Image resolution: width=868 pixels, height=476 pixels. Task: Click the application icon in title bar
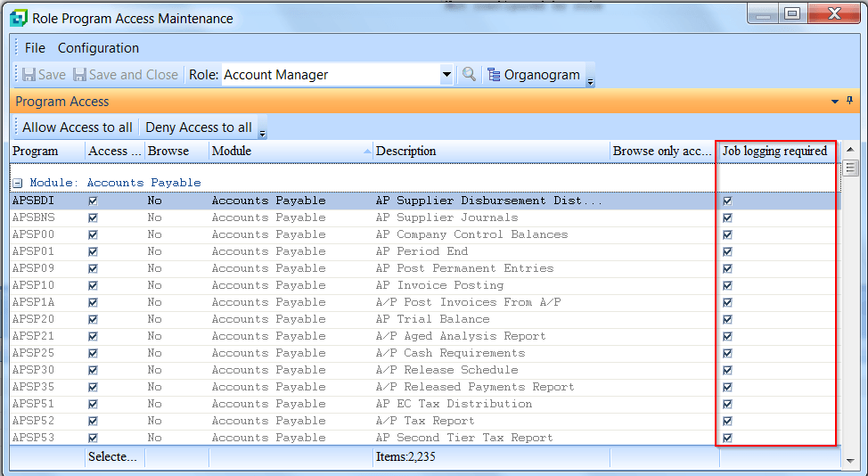click(x=19, y=18)
